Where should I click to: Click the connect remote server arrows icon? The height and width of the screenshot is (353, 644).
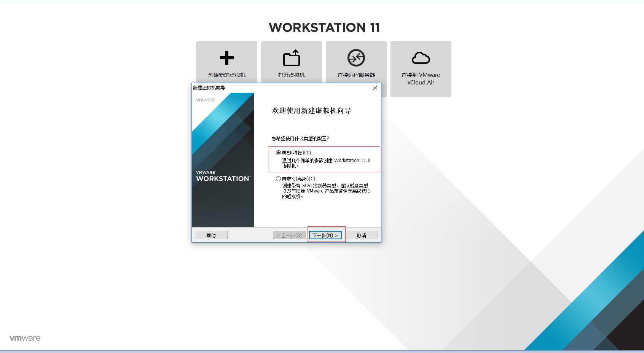click(x=356, y=58)
